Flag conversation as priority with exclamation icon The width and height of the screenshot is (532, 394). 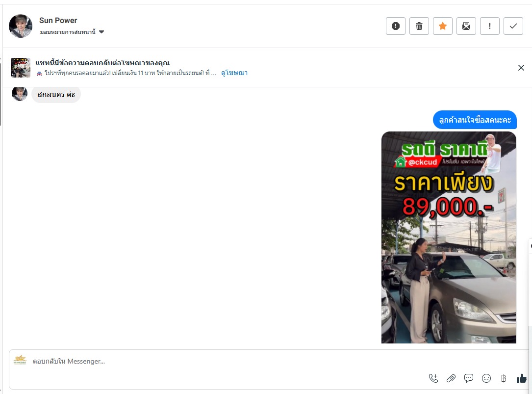pos(490,26)
